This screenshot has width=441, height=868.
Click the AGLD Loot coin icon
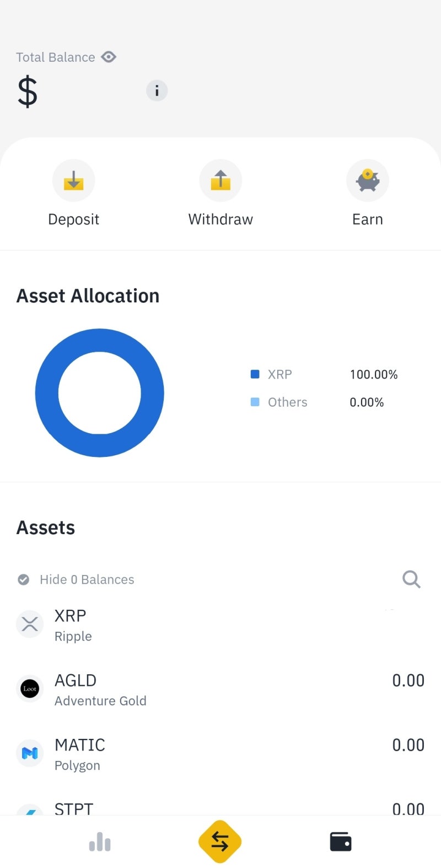coord(30,689)
